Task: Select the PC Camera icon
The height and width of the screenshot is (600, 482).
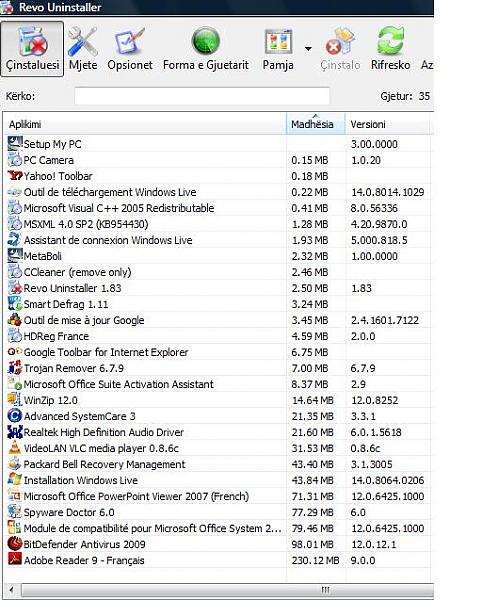Action: pyautogui.click(x=15, y=160)
